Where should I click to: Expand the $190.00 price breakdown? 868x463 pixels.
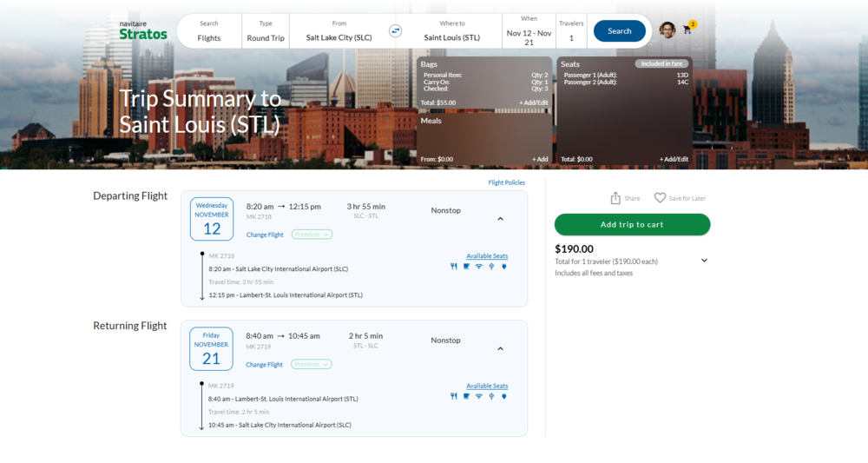pyautogui.click(x=704, y=261)
